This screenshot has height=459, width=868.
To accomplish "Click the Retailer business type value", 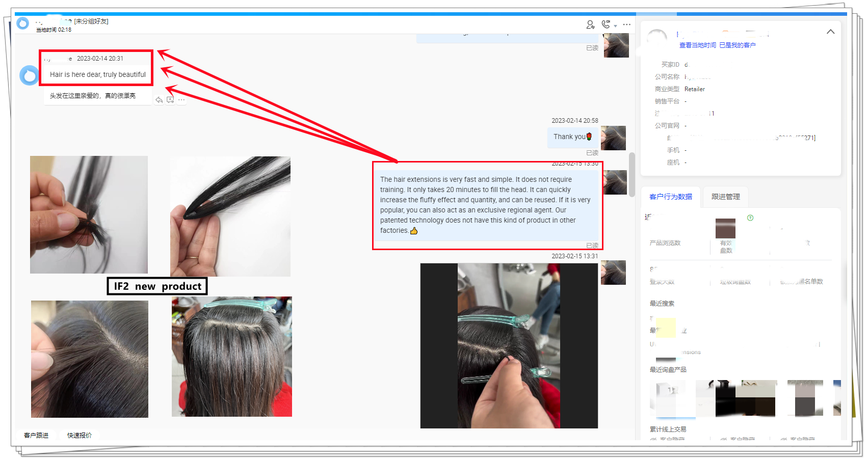I will pos(694,89).
